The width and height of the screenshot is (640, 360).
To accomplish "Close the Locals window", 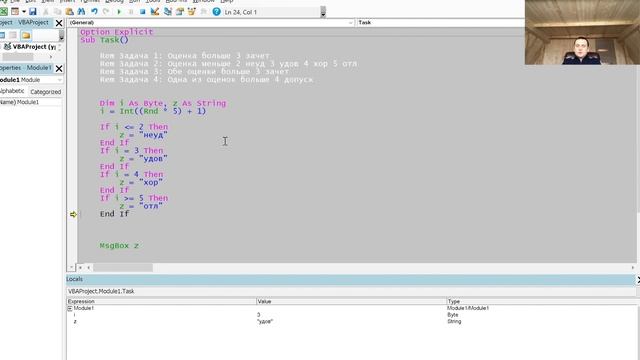I will pyautogui.click(x=638, y=280).
